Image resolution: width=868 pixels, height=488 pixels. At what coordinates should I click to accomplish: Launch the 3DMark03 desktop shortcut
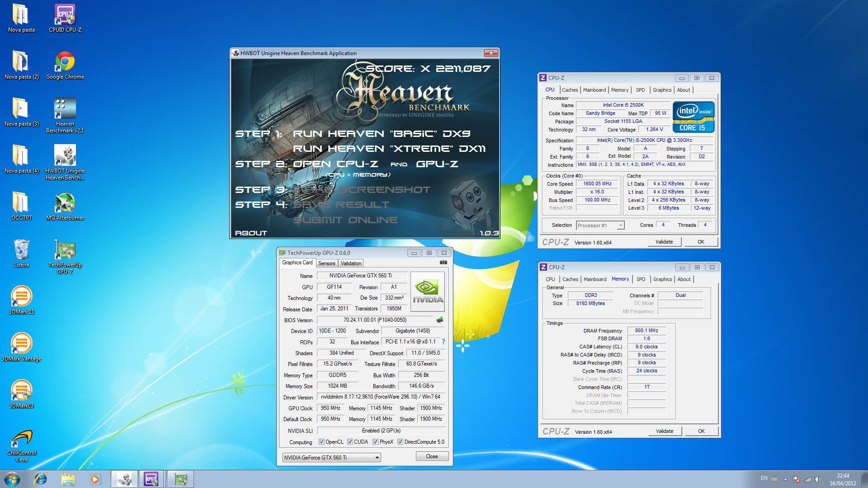click(x=21, y=394)
